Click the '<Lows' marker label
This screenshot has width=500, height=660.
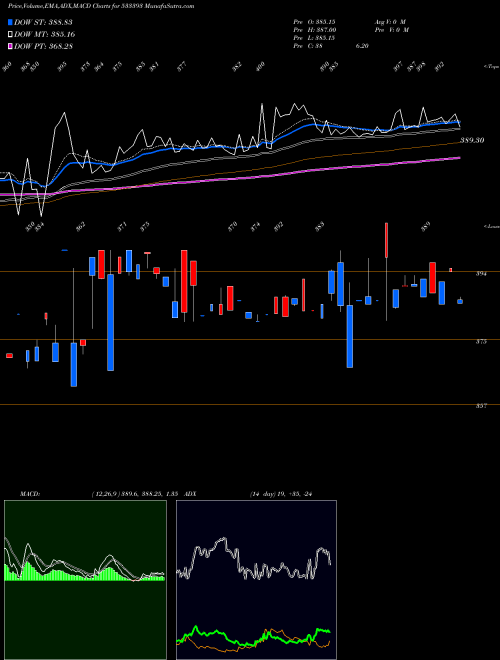coord(491,226)
